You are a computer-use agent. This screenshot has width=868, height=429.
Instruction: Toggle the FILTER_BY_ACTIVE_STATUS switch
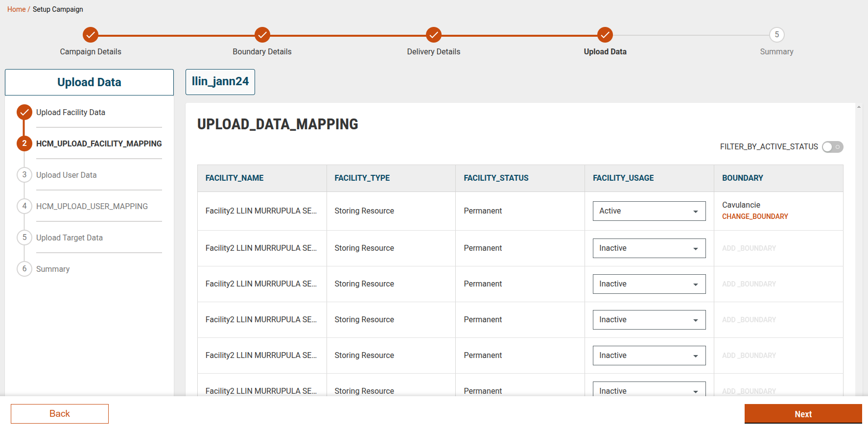click(832, 147)
